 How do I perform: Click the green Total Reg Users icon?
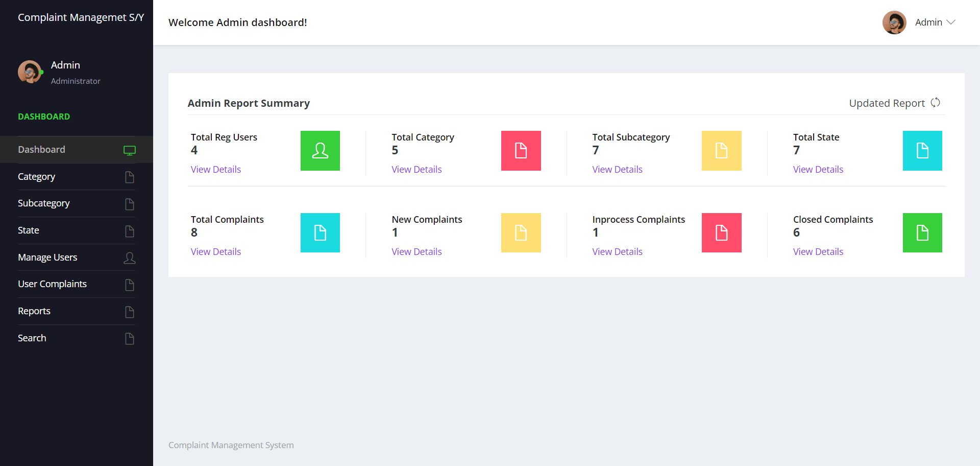click(x=320, y=150)
